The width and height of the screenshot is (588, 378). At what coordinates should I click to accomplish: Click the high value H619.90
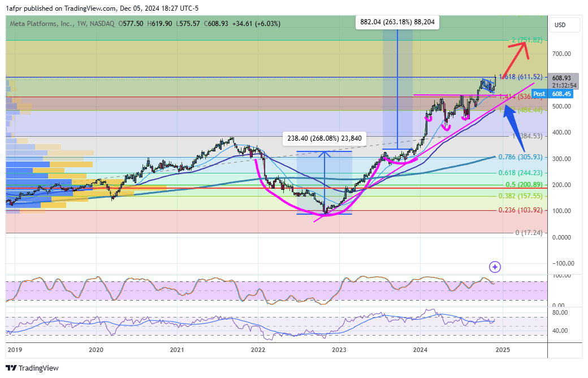pos(159,24)
